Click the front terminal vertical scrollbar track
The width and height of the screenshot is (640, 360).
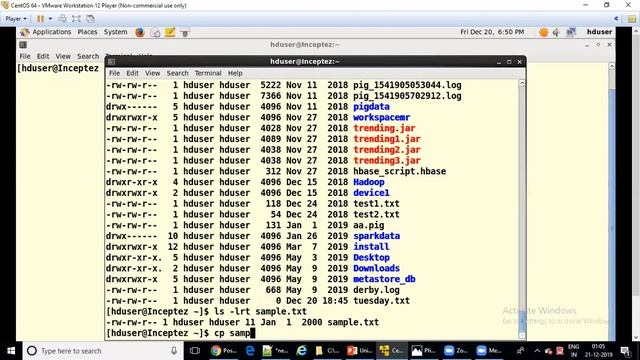click(522, 208)
